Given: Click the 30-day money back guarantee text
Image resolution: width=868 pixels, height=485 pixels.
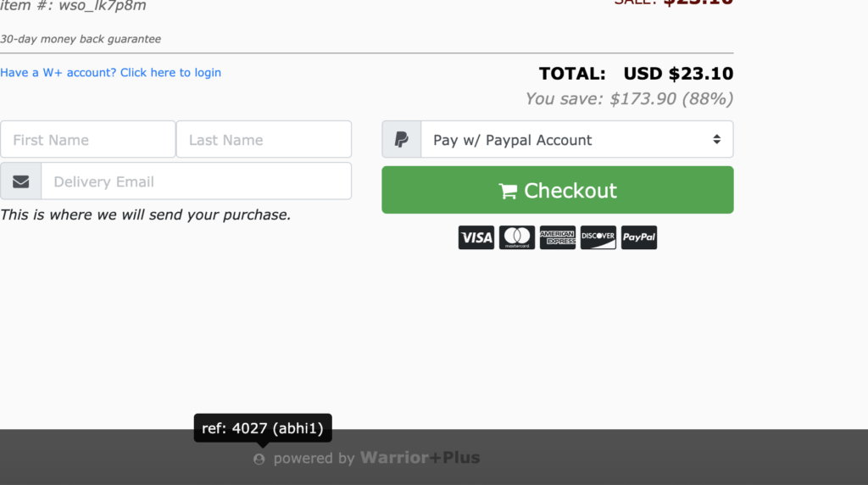Looking at the screenshot, I should (x=81, y=39).
